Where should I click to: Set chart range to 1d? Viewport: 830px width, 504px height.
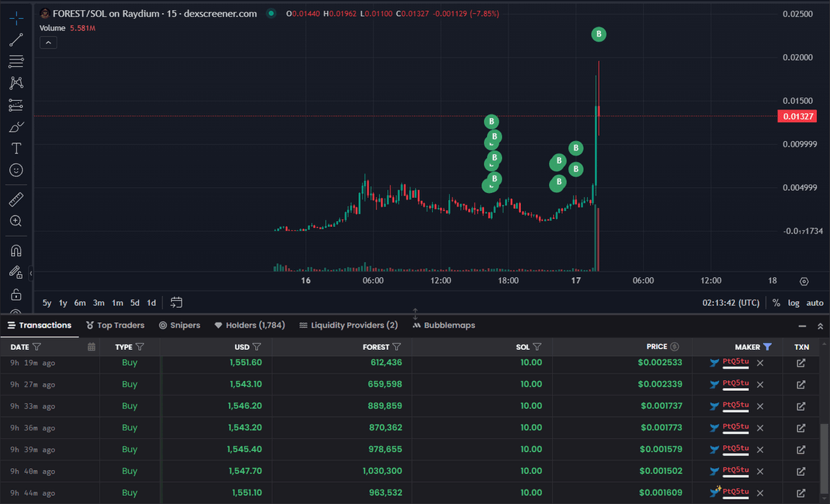(151, 303)
